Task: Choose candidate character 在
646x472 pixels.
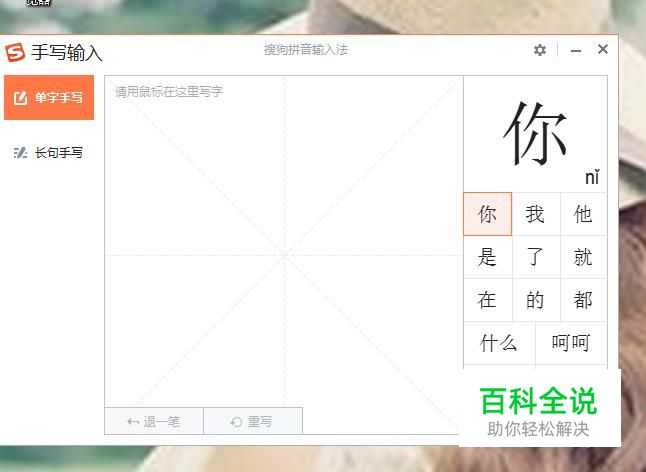Action: pos(487,300)
